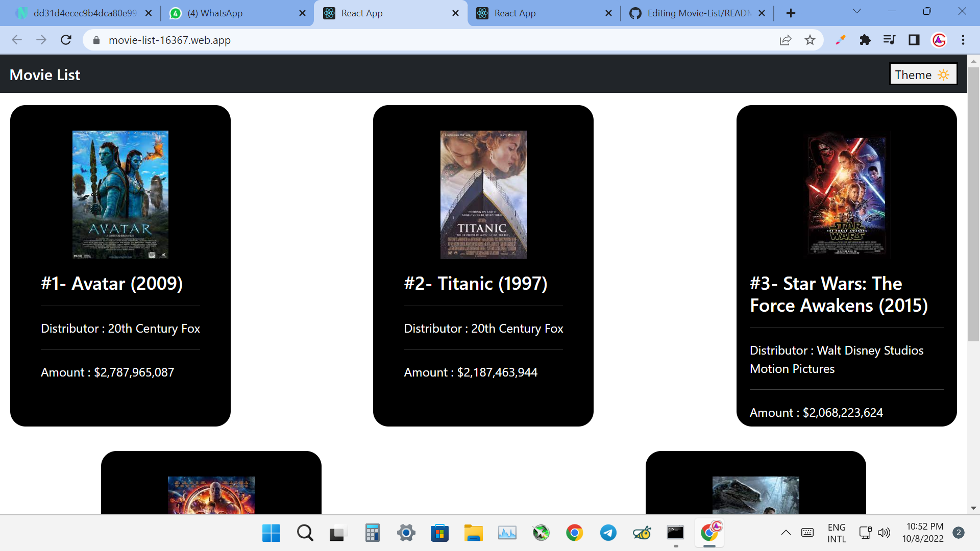Toggle the Theme button with sun icon
The width and height of the screenshot is (980, 551).
click(922, 74)
